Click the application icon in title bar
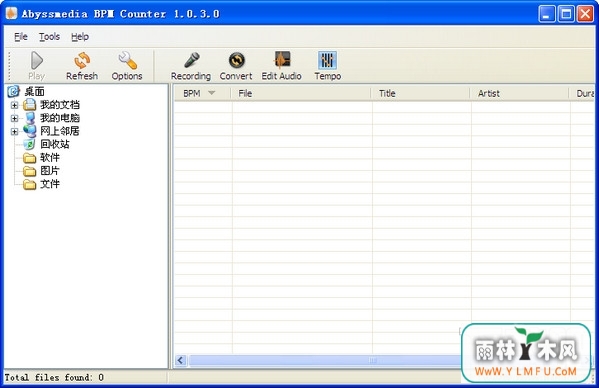This screenshot has width=599, height=388. coord(11,14)
